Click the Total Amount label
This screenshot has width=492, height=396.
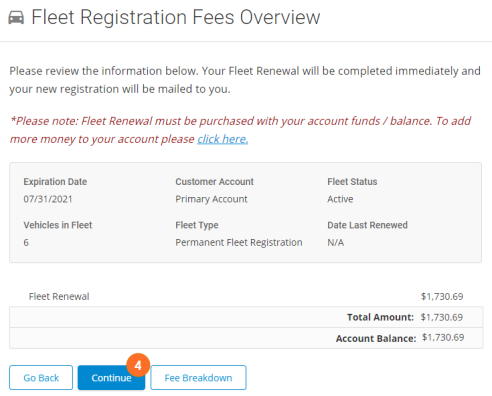(380, 317)
